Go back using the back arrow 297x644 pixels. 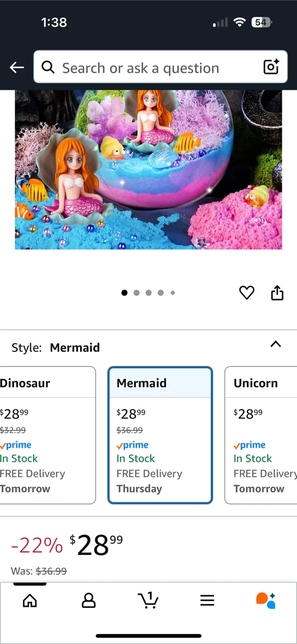point(17,67)
